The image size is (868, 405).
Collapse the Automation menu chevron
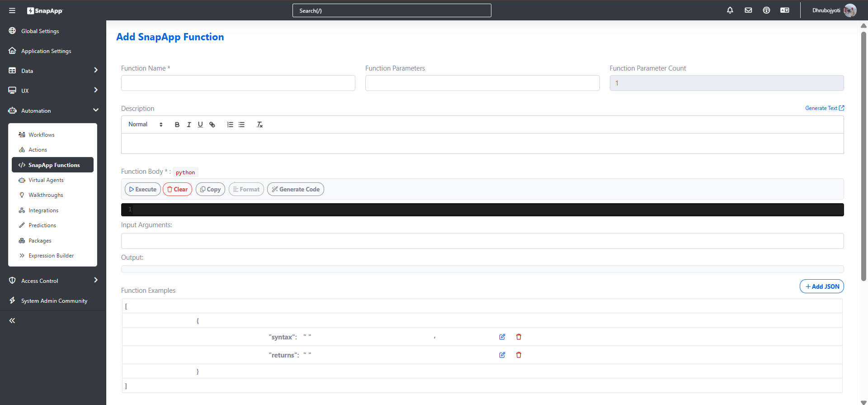[96, 110]
